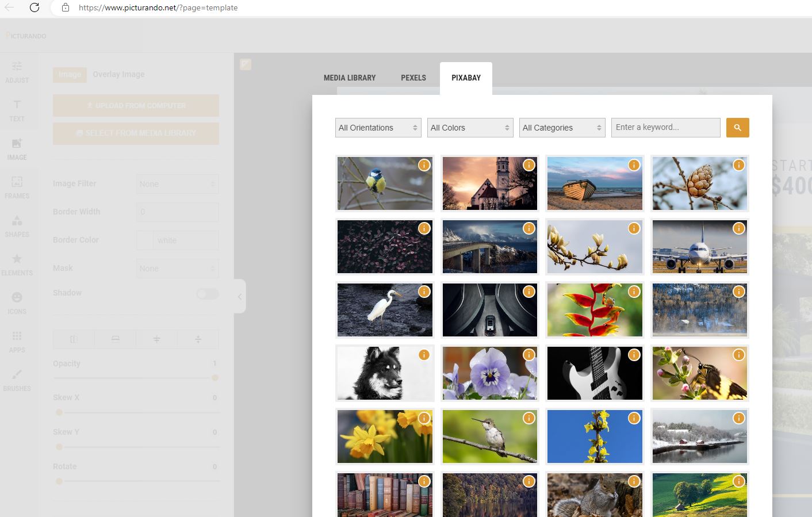Collapse the left settings panel with the chevron
This screenshot has height=517, width=812.
click(240, 297)
